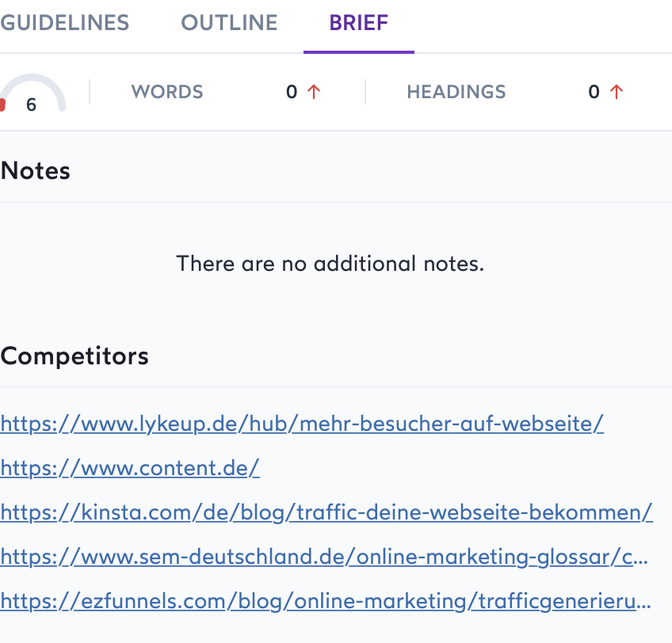Open the kinsta.com traffic blog link

(x=326, y=512)
